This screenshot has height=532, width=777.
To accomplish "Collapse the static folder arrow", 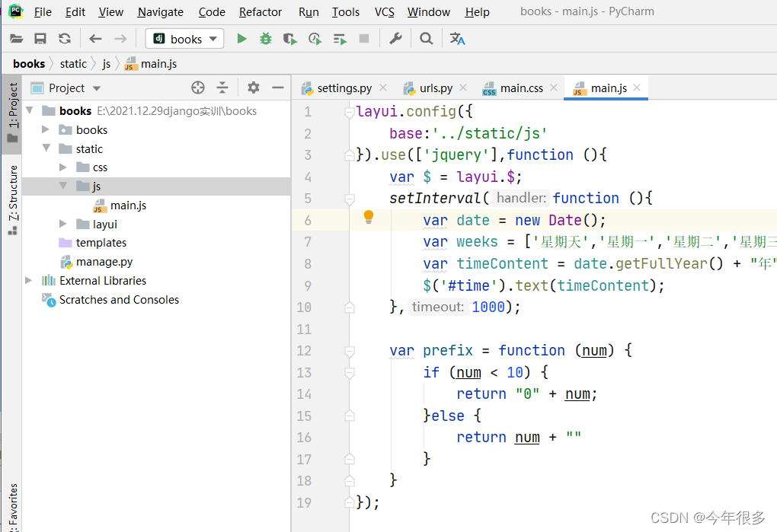I will (46, 148).
